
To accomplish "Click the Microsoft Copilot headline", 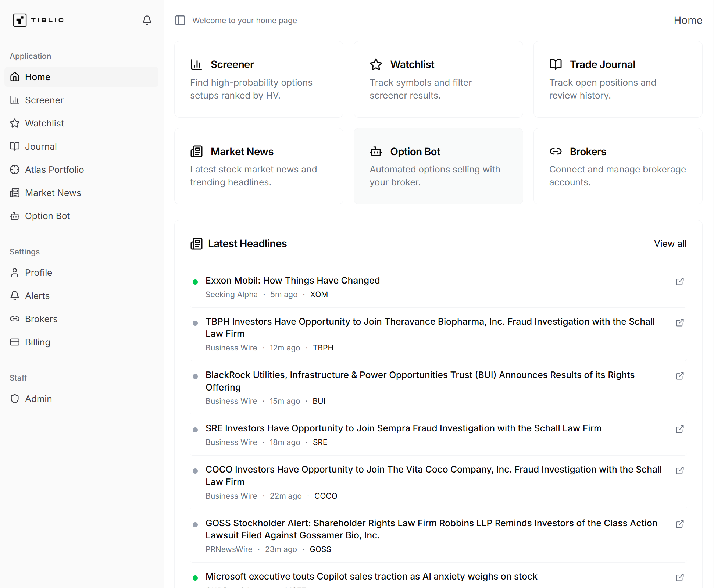I will (x=371, y=576).
